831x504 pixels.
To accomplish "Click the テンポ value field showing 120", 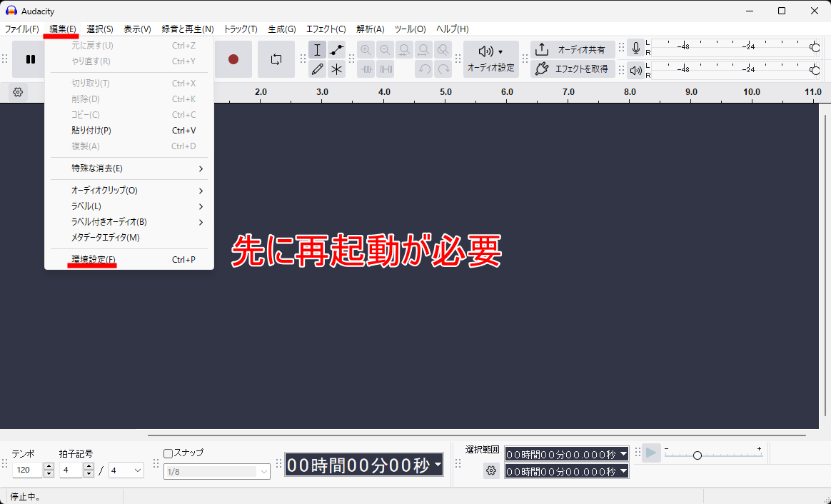I will (28, 470).
